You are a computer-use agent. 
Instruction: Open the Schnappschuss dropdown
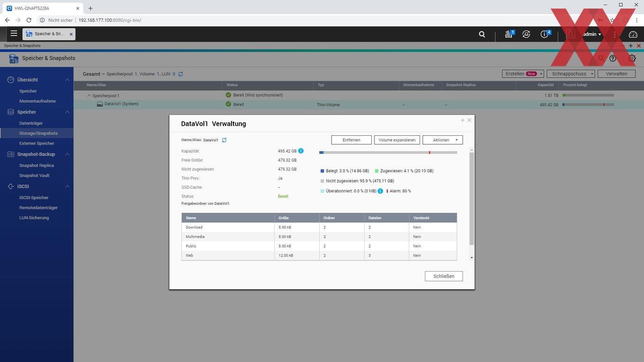pyautogui.click(x=571, y=74)
